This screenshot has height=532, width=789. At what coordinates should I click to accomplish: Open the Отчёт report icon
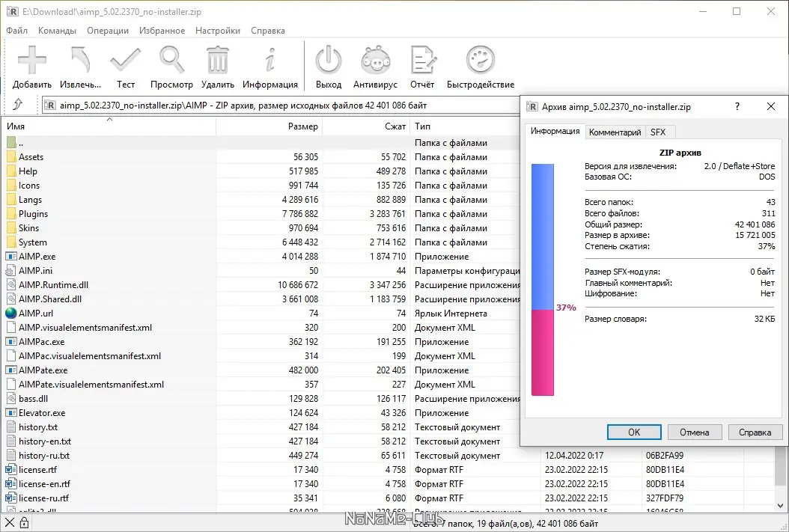[423, 61]
